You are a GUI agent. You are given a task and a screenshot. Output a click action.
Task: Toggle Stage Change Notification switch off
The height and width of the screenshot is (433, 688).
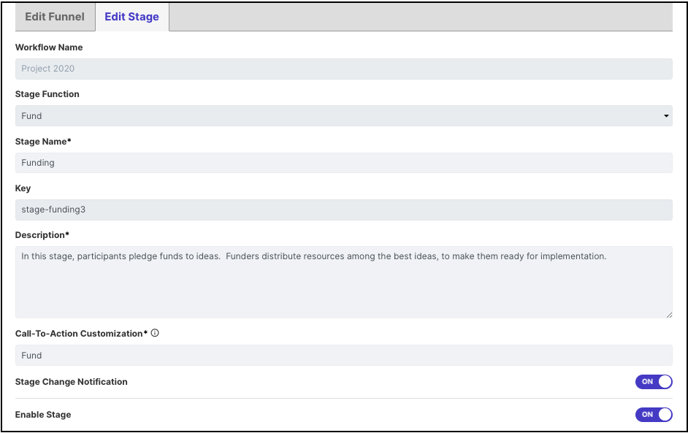click(x=654, y=382)
